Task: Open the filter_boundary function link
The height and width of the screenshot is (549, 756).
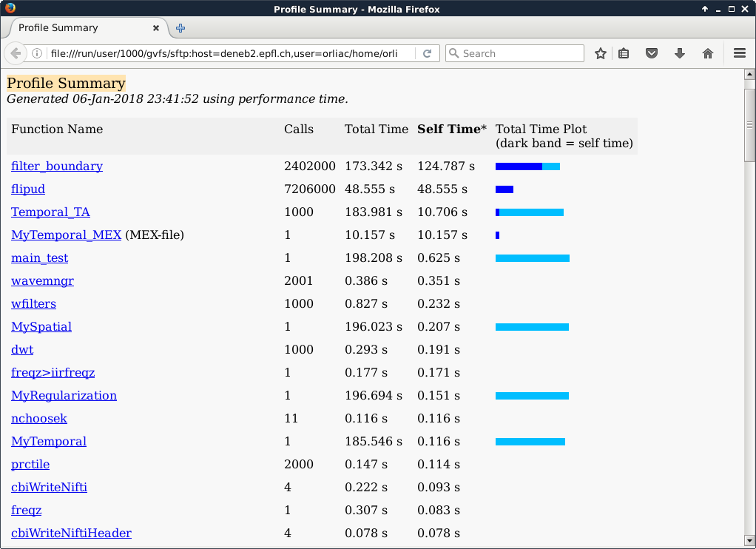Action: click(57, 166)
